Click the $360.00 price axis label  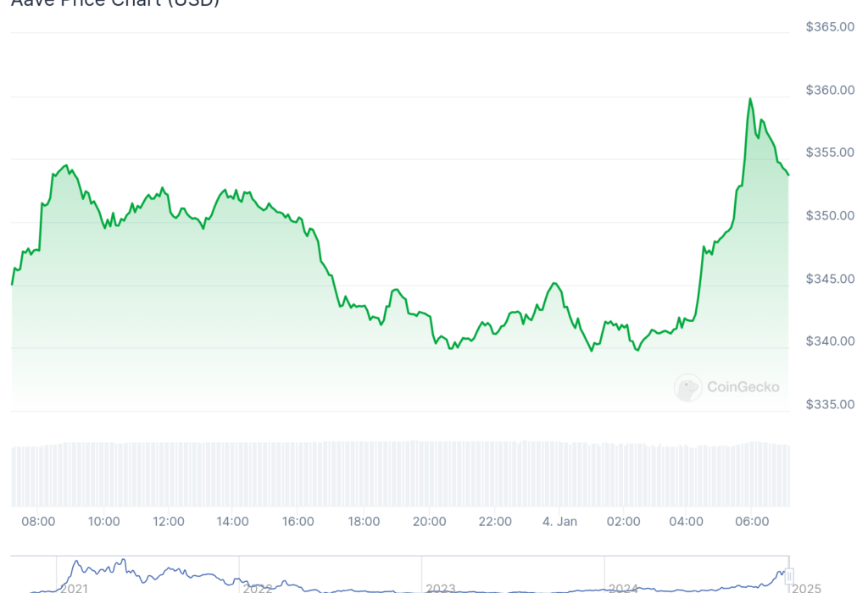(830, 90)
